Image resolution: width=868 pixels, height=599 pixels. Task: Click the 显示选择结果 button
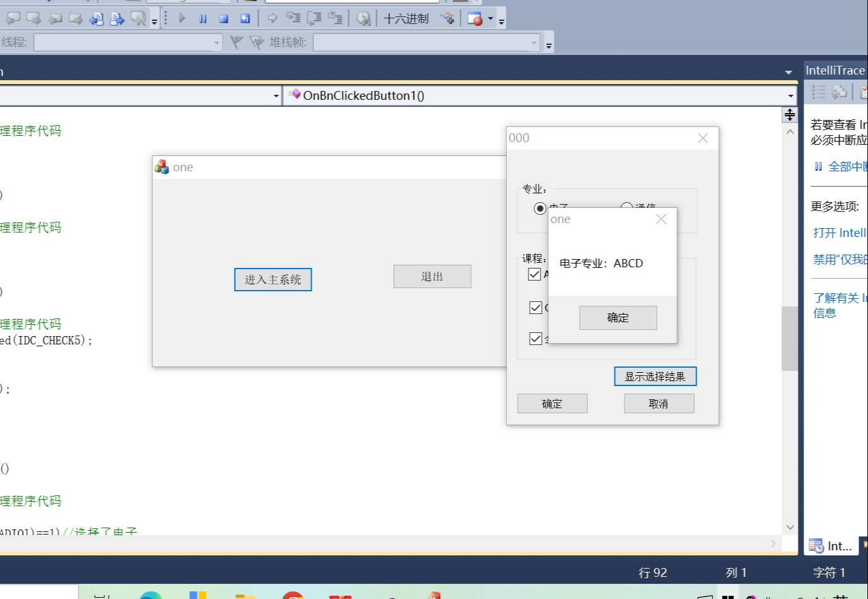pos(656,376)
